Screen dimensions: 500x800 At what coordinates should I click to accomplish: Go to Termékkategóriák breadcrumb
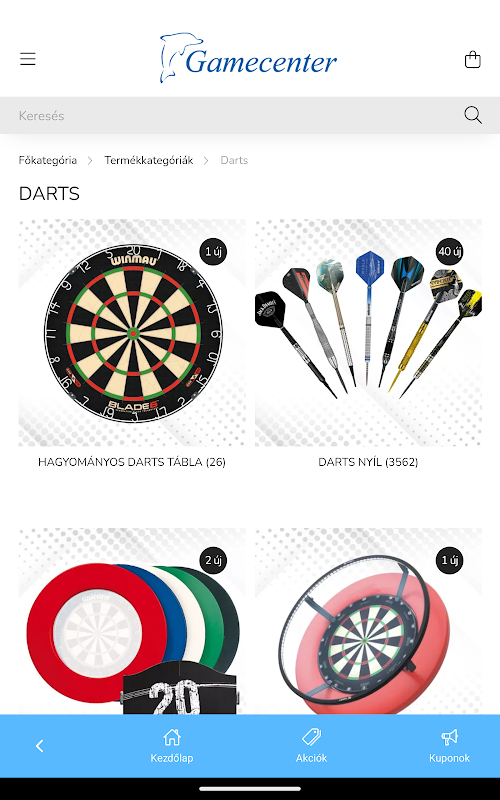tap(148, 160)
